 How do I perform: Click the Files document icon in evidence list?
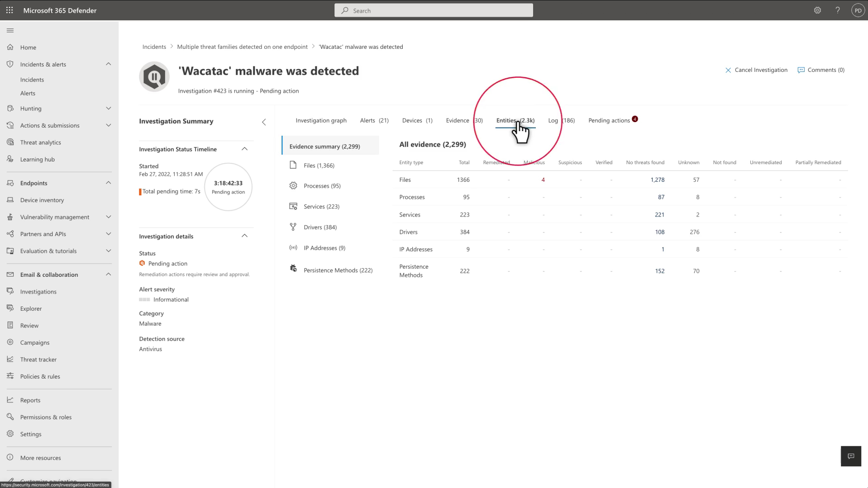[x=293, y=165]
